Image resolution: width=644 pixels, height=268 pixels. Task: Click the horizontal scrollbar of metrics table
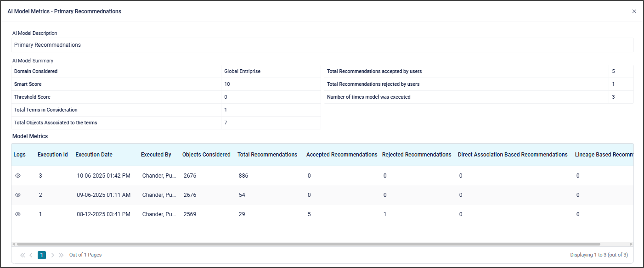point(308,244)
